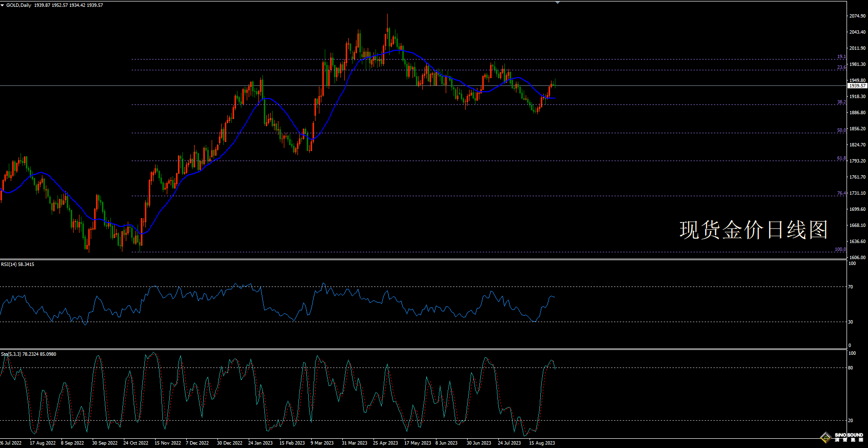Click the chart shift triangle marker at top

[x=557, y=3]
